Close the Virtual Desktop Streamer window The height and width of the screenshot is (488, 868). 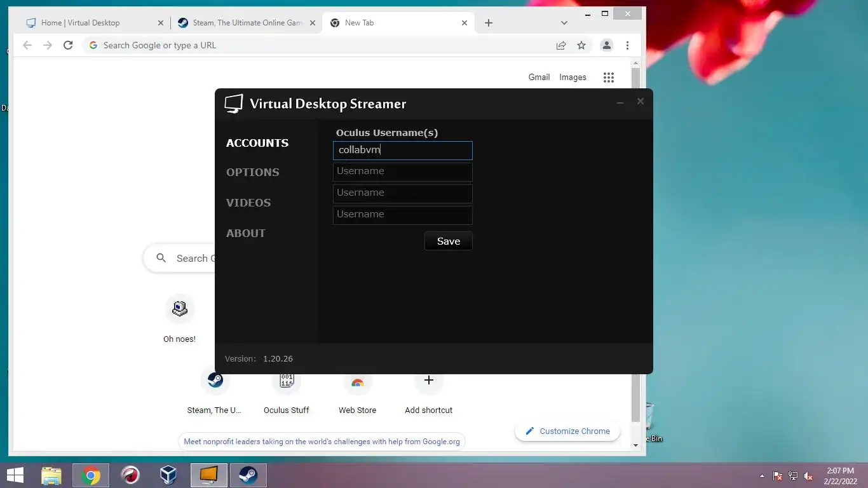(x=641, y=101)
